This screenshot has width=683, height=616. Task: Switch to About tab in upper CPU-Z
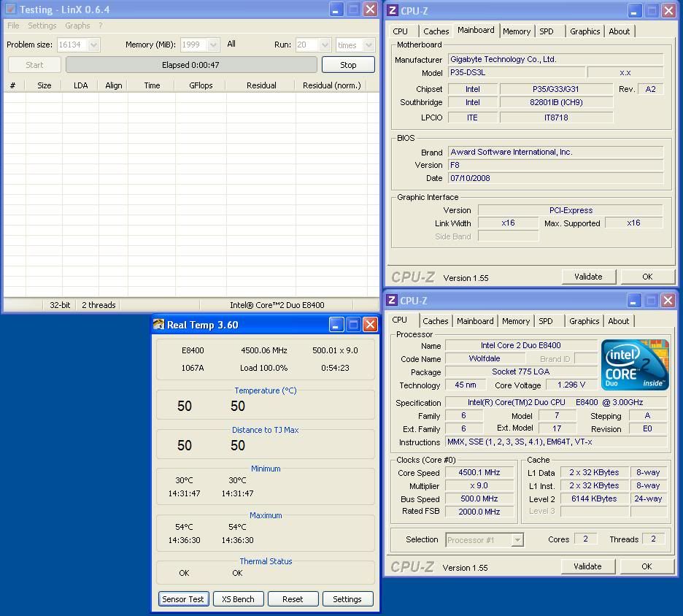pyautogui.click(x=620, y=31)
